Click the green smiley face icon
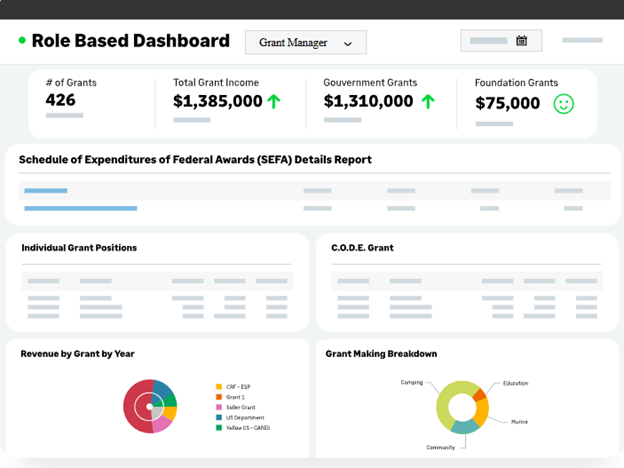 pos(564,104)
